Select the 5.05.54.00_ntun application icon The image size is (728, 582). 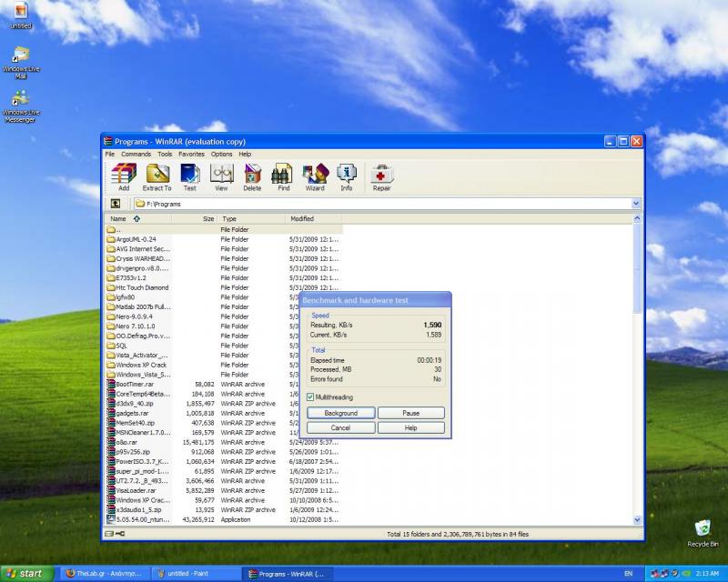110,519
